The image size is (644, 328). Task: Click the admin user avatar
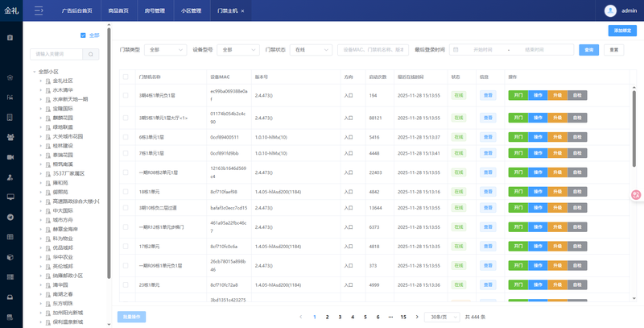point(609,10)
